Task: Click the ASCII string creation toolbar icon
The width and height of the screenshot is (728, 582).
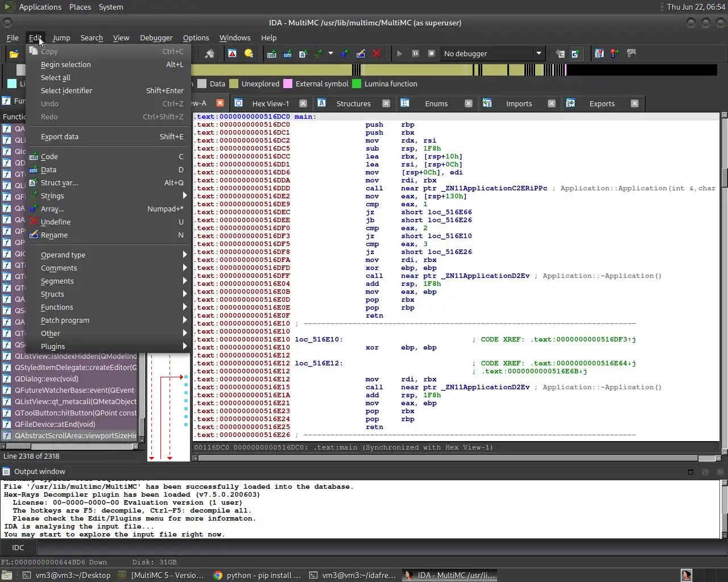Action: point(303,53)
